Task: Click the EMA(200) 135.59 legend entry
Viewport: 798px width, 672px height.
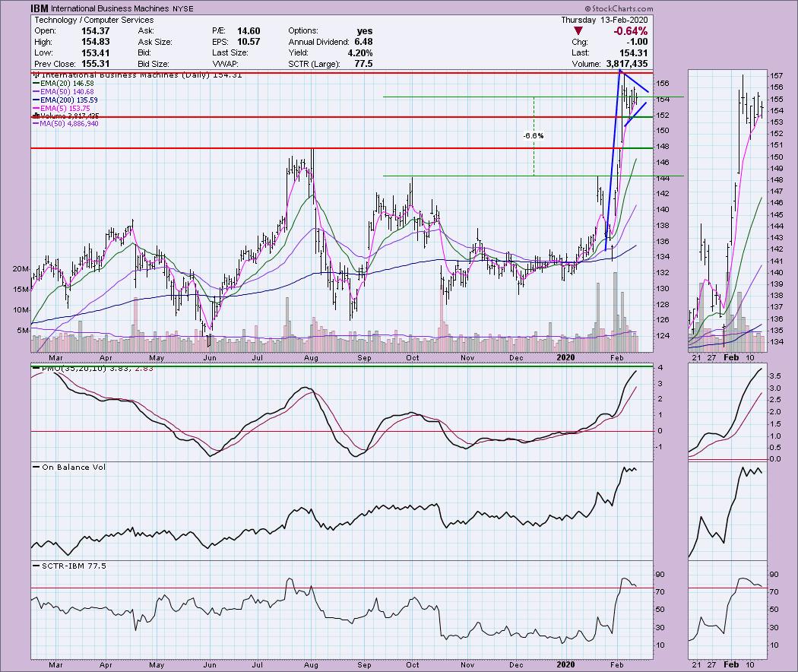Action: [x=65, y=100]
